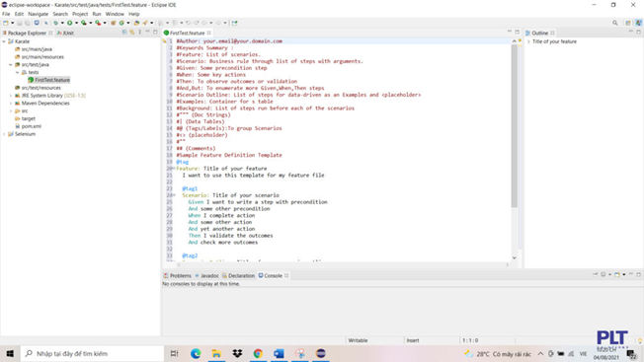The width and height of the screenshot is (644, 362).
Task: Open the Navigate menu
Action: (38, 14)
